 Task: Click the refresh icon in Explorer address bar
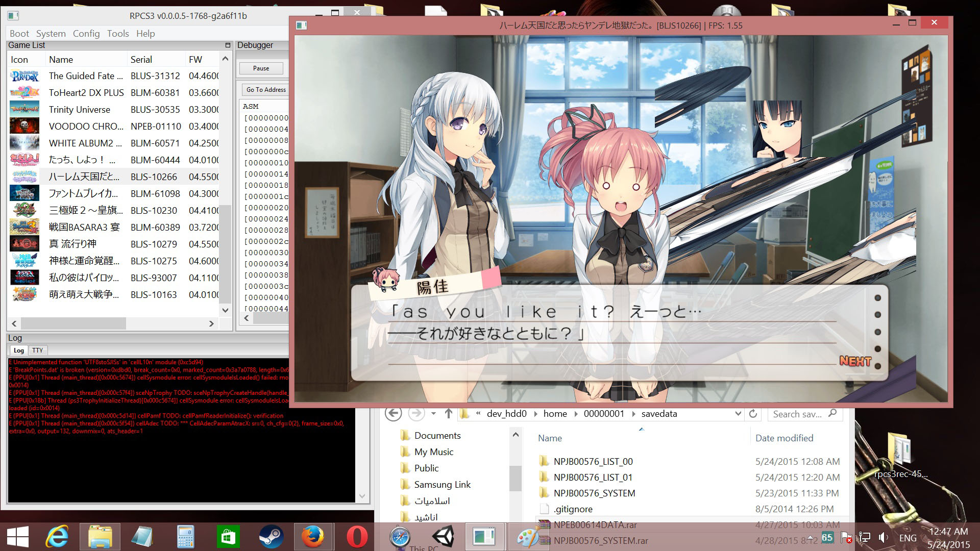(753, 414)
